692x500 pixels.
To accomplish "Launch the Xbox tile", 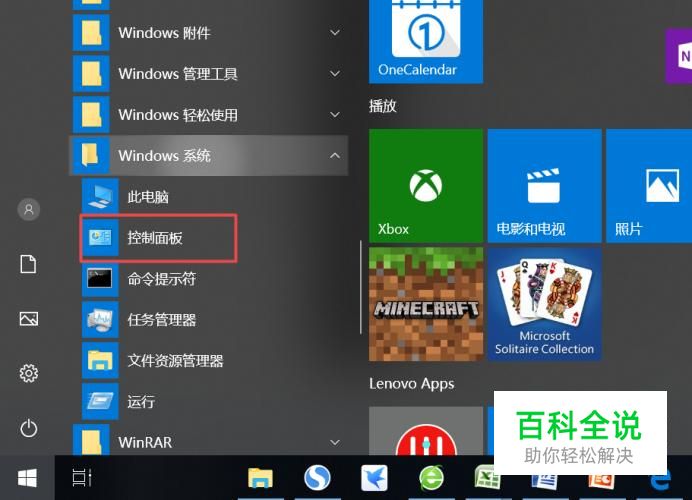I will coord(426,186).
